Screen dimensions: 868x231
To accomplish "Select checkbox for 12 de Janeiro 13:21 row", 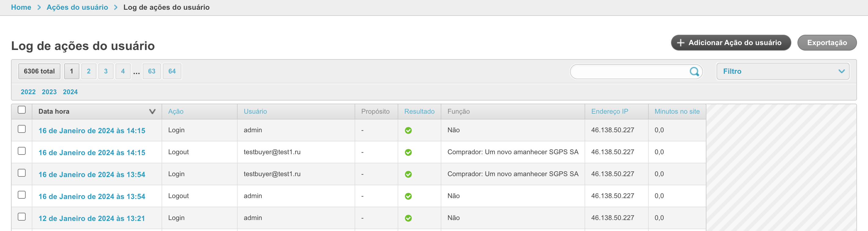I will click(x=22, y=217).
